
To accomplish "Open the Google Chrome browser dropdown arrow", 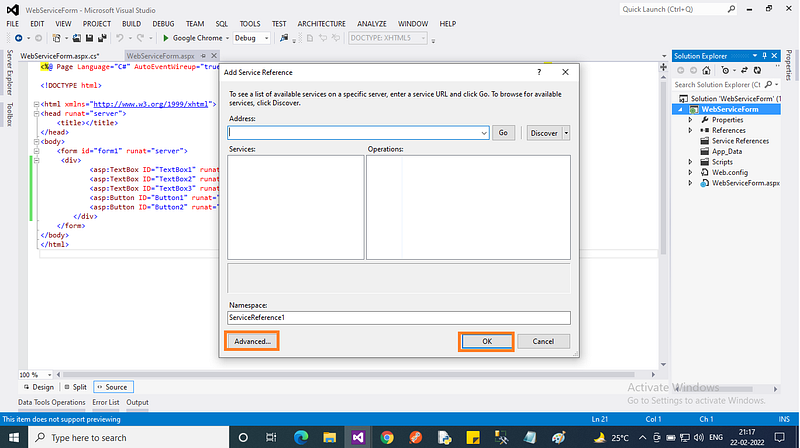I will click(x=228, y=38).
